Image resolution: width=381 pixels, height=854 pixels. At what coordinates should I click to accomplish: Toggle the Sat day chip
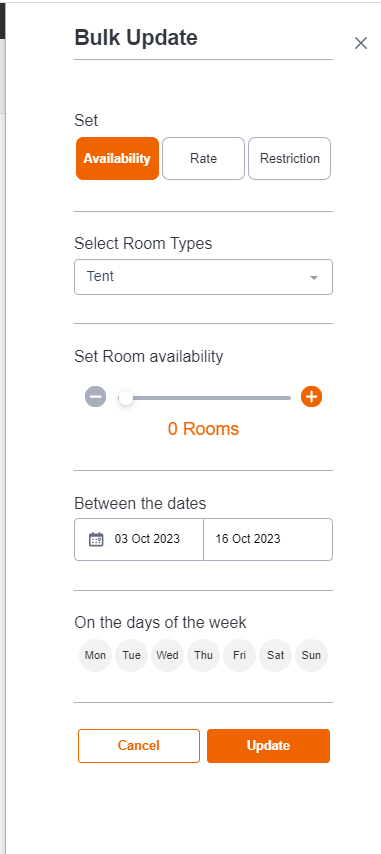point(275,655)
